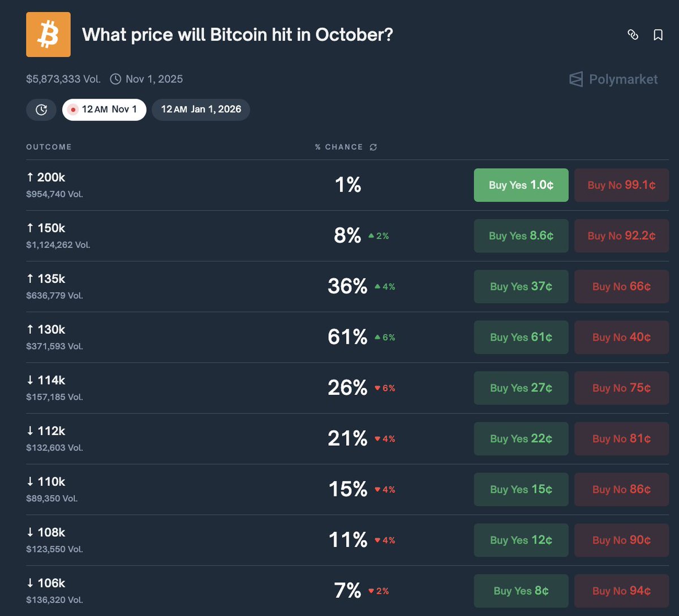Switch to 12 AM Jan 1, 2026 tab
The image size is (679, 616).
(x=201, y=110)
